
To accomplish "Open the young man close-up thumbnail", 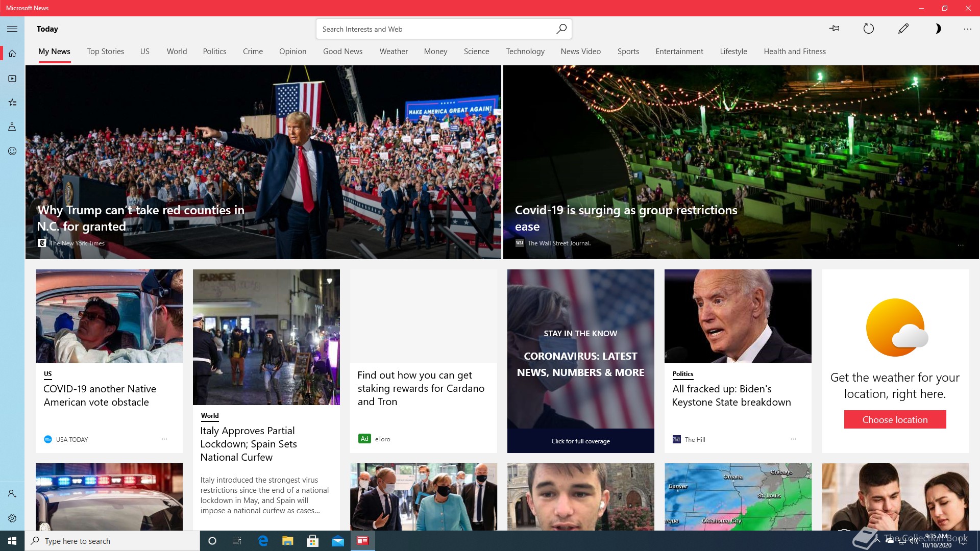I will pyautogui.click(x=581, y=497).
